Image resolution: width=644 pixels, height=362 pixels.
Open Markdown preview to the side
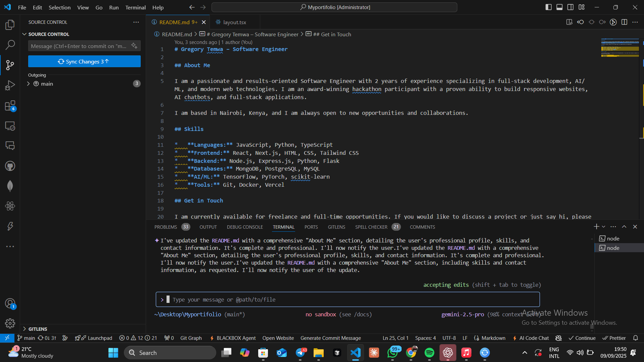pos(570,22)
